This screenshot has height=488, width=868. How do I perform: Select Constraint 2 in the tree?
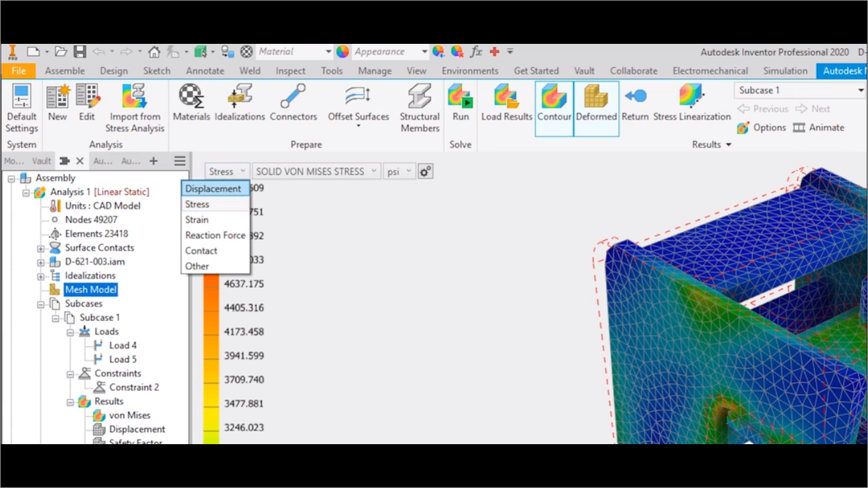point(134,388)
